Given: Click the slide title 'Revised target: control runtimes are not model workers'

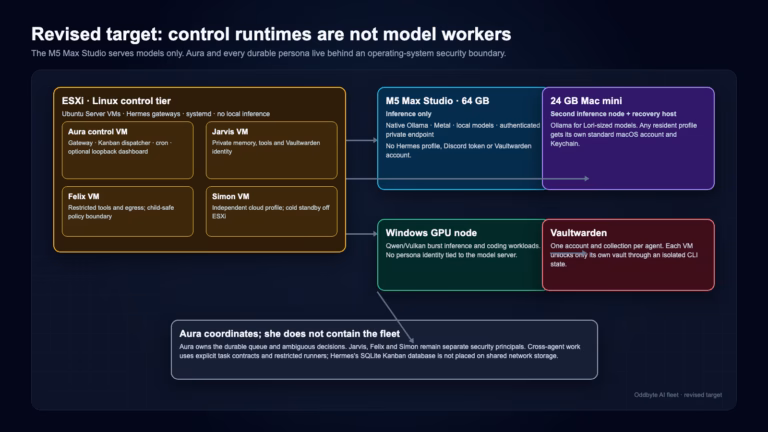Looking at the screenshot, I should click(271, 34).
